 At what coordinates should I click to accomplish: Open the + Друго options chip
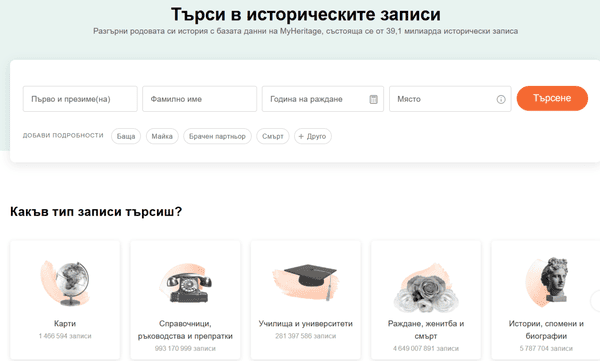click(313, 136)
